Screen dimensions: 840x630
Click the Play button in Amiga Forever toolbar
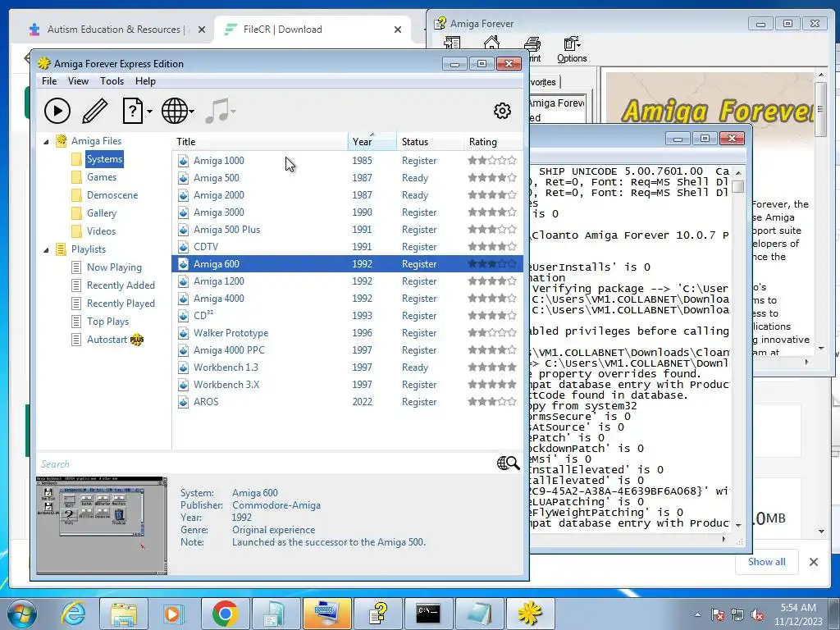57,111
